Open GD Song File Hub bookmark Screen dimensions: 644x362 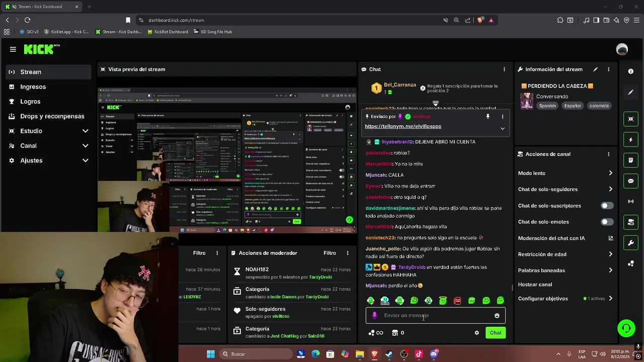click(x=212, y=32)
